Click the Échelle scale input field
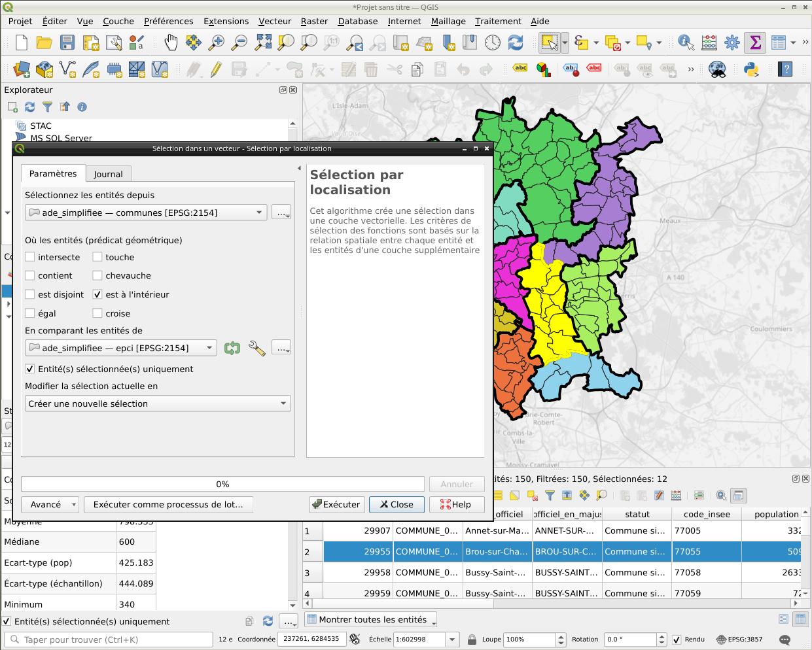The image size is (812, 650). pos(419,639)
